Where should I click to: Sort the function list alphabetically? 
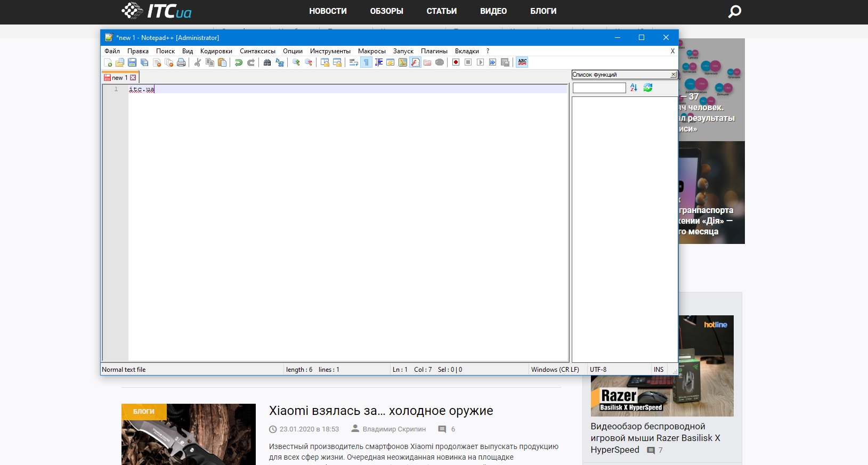point(634,88)
